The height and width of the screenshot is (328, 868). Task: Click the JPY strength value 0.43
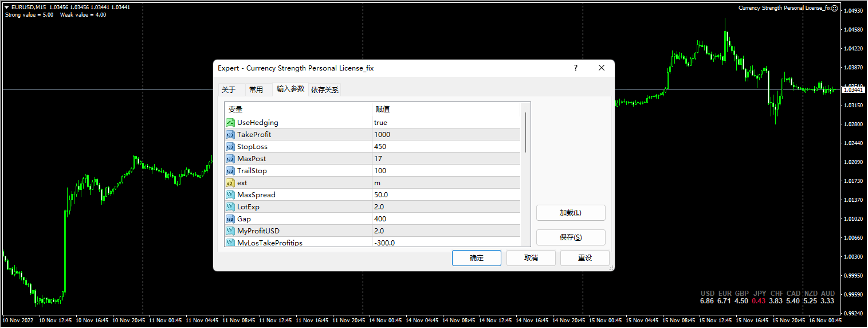759,301
